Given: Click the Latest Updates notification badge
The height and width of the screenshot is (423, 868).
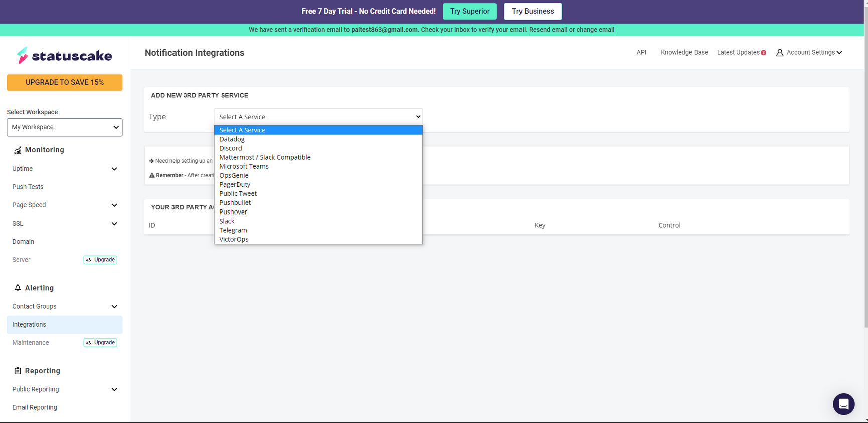Looking at the screenshot, I should [x=763, y=53].
